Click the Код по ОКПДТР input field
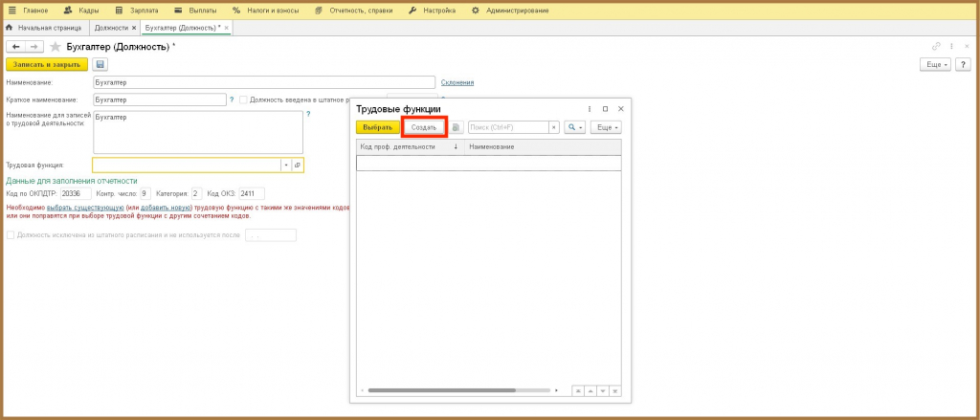This screenshot has height=420, width=980. (76, 194)
